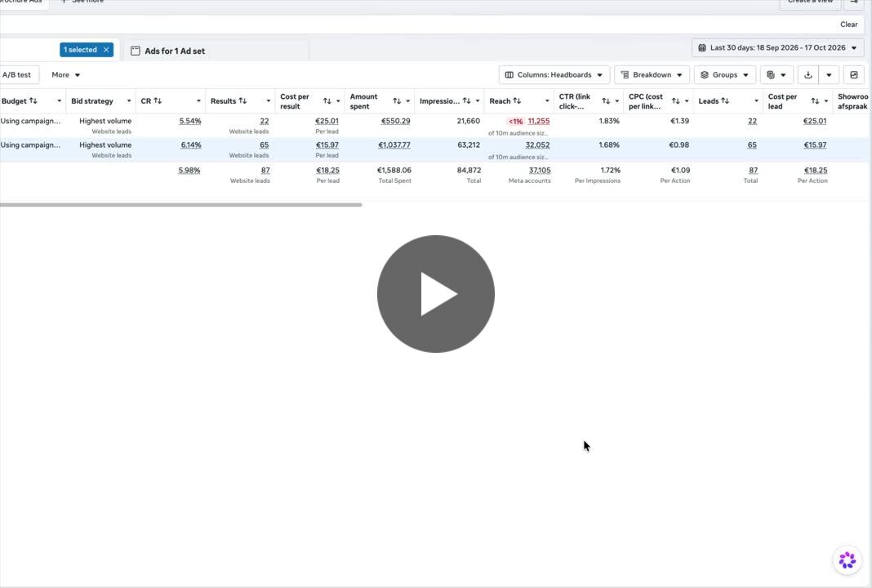This screenshot has width=872, height=588.
Task: Sort by CPC (cost per link) arrows
Action: 676,101
